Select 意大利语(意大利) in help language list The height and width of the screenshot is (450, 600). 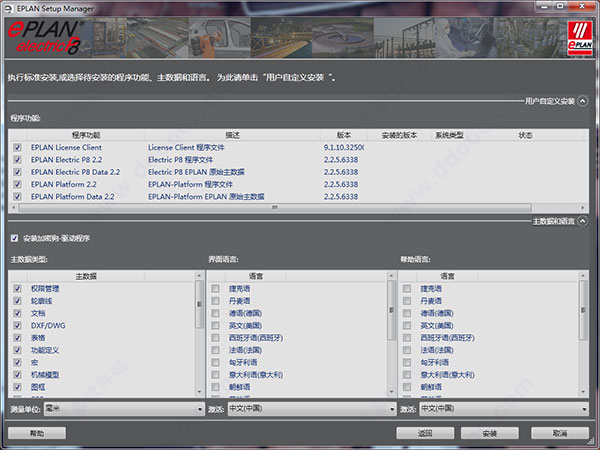[x=447, y=375]
